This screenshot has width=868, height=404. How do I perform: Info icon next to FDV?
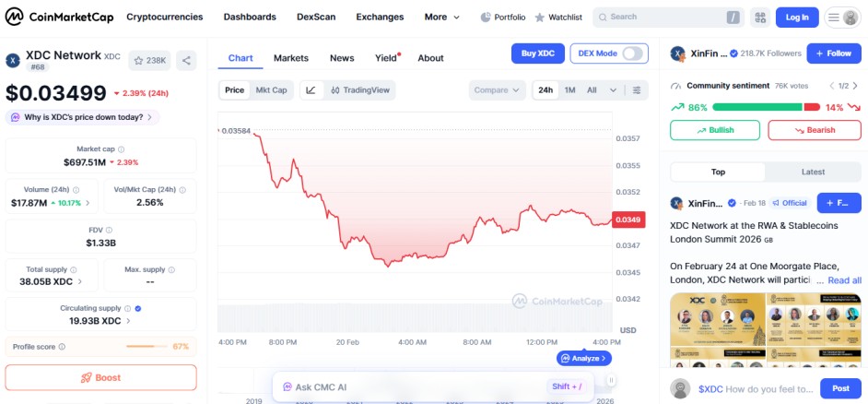[109, 230]
